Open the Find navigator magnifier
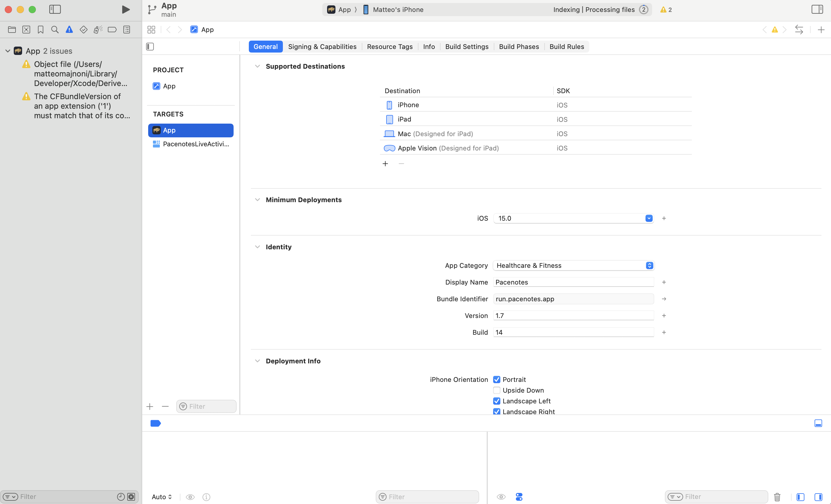The image size is (831, 504). click(55, 30)
